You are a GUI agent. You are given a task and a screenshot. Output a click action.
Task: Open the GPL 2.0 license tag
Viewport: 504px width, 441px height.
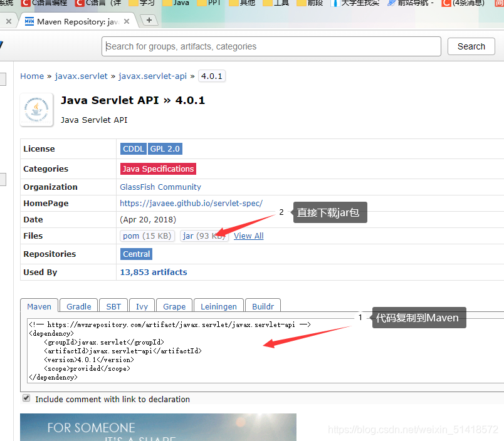tap(165, 148)
